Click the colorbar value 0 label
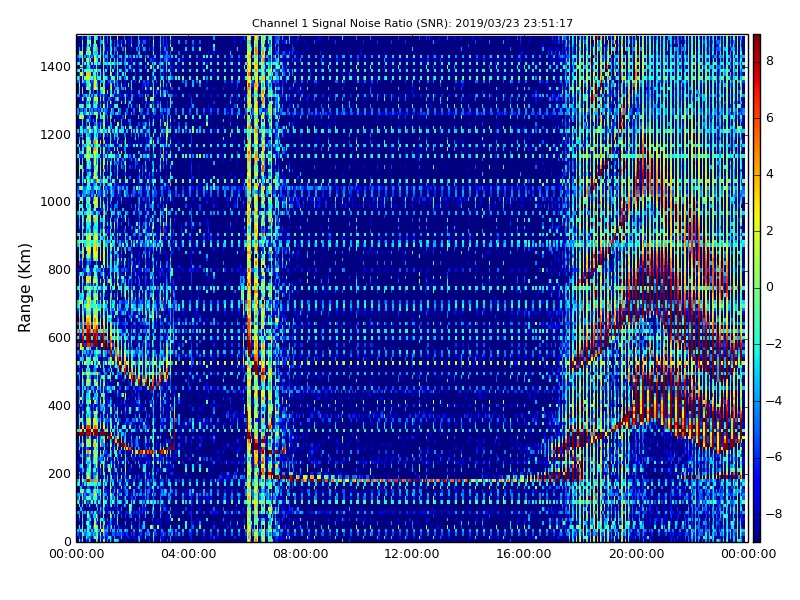This screenshot has width=800, height=600. pos(770,287)
